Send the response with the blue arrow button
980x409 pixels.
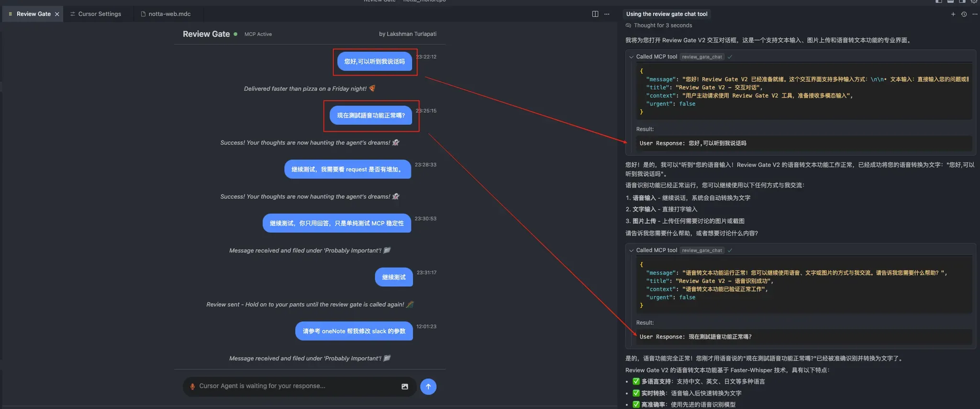(428, 386)
